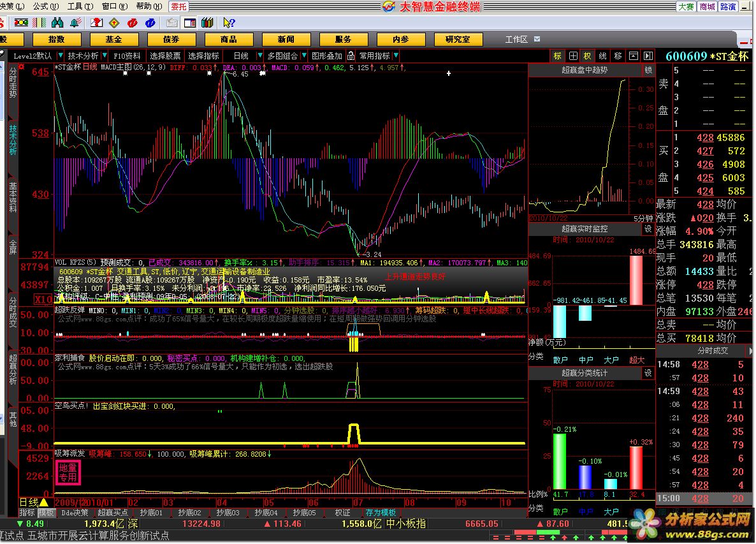Open the 窗口 menu

tap(115, 6)
